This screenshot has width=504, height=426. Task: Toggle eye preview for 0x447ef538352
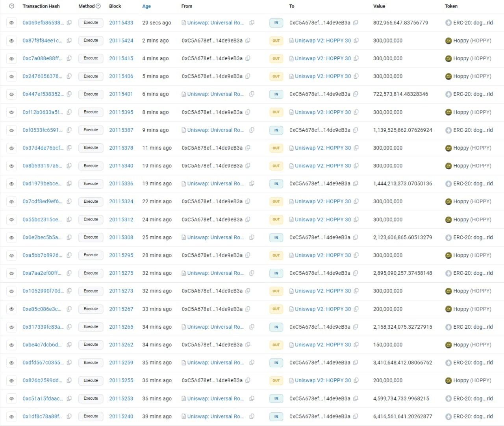(x=11, y=94)
